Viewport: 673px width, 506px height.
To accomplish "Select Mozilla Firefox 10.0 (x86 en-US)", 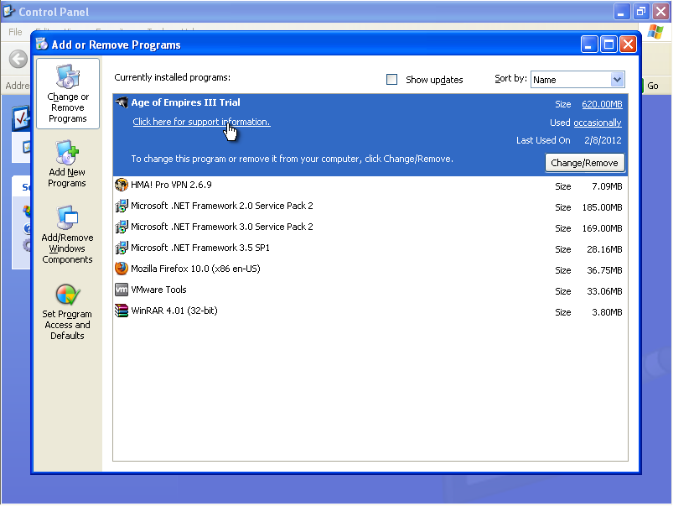I will point(370,270).
